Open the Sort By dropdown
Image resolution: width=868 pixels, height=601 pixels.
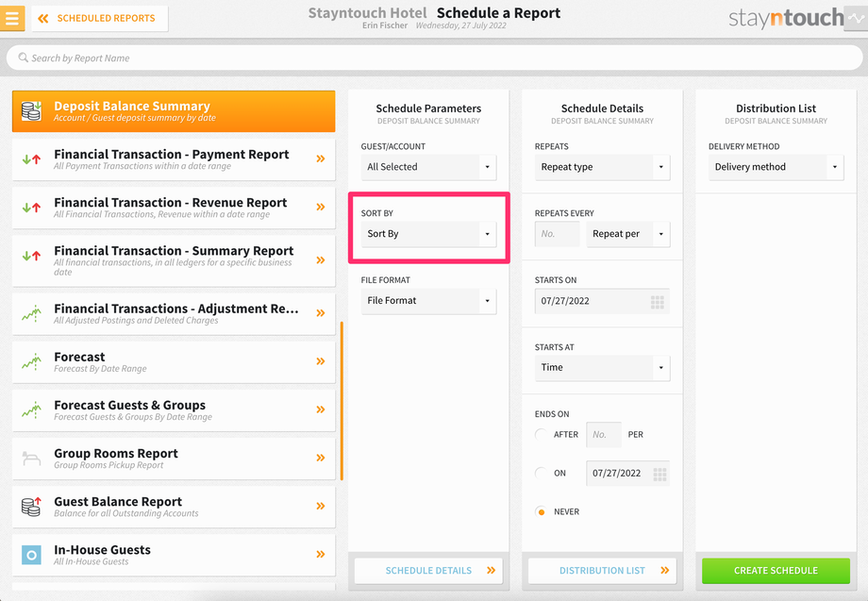tap(428, 234)
